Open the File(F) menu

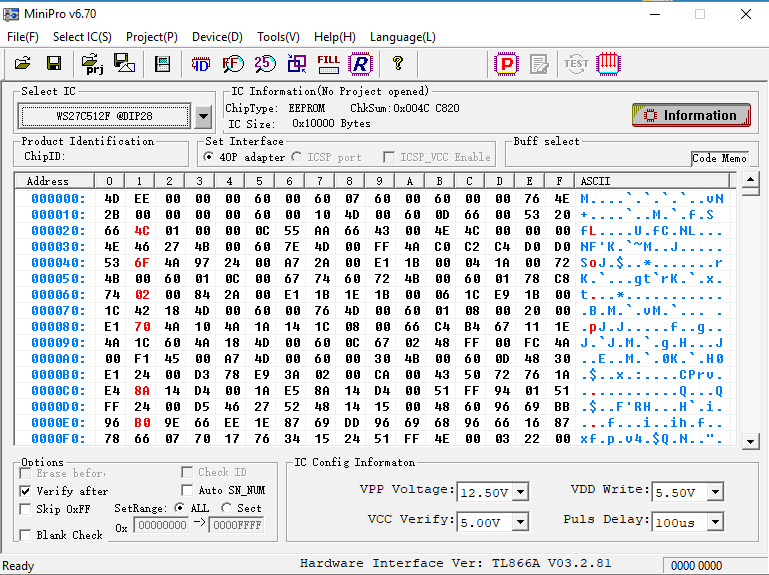tap(23, 37)
